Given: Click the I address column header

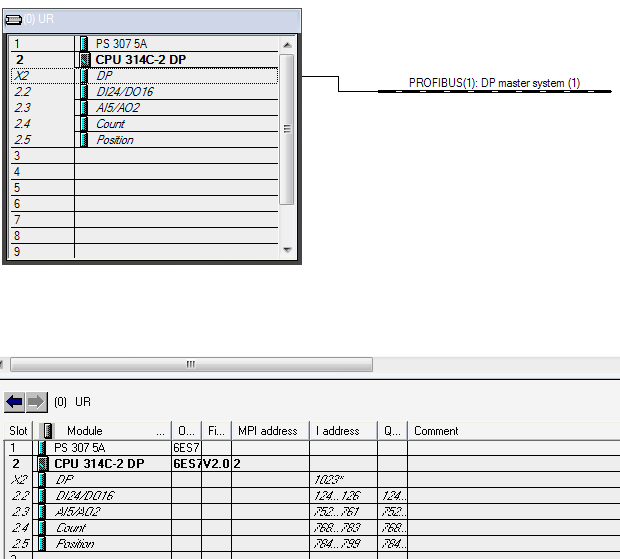Looking at the screenshot, I should (x=343, y=431).
